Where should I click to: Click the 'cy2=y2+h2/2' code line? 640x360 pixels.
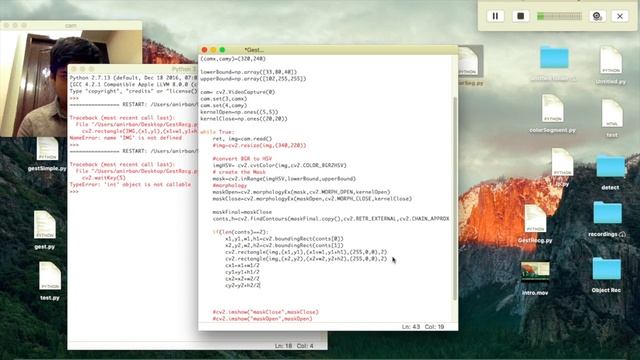(x=242, y=285)
